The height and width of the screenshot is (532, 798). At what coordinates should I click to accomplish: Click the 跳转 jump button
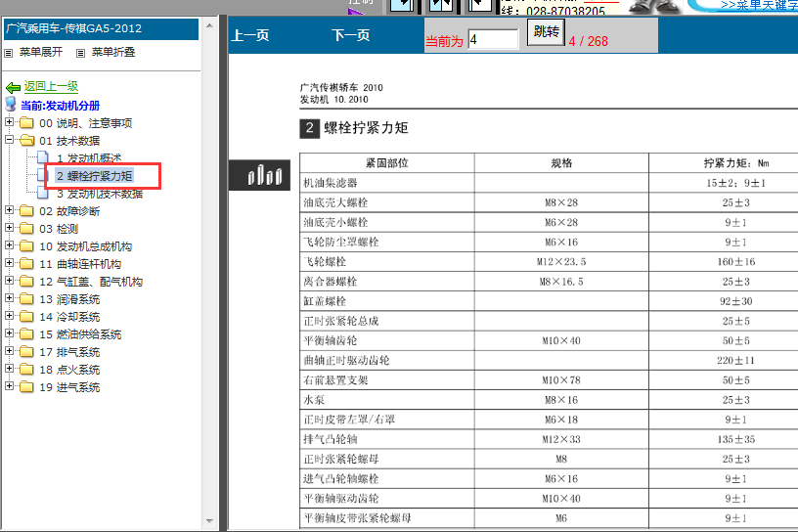(x=546, y=32)
